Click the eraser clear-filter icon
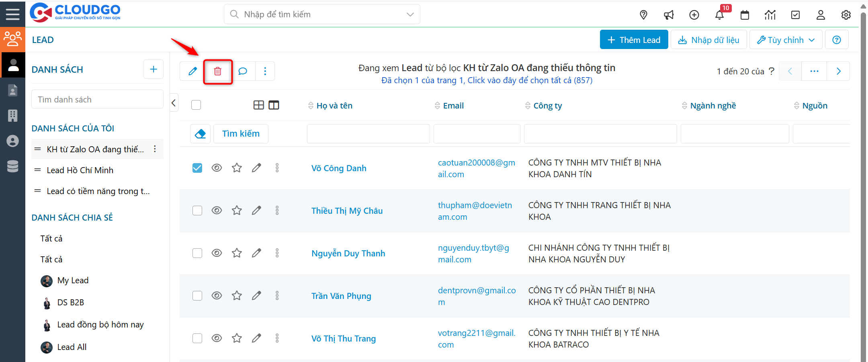868x362 pixels. point(200,134)
